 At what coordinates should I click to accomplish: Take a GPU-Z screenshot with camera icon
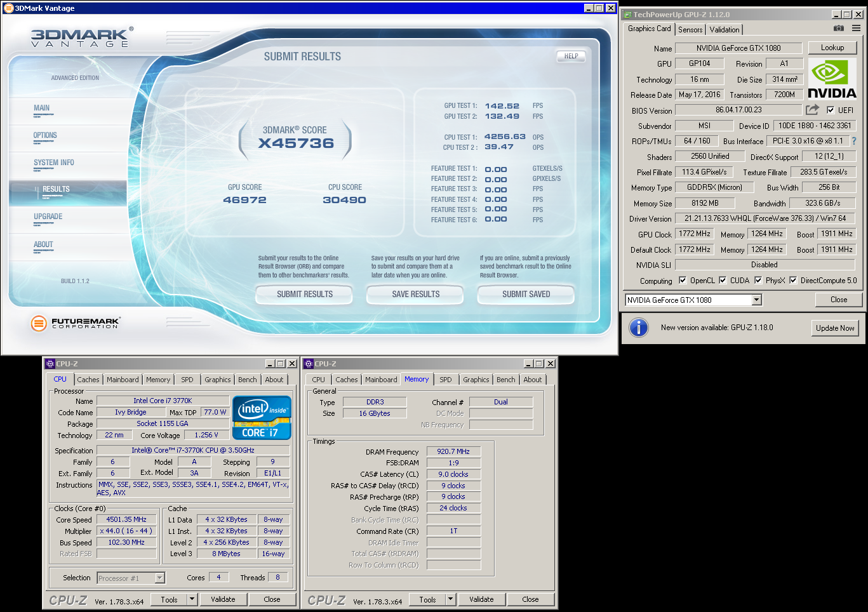pyautogui.click(x=839, y=29)
